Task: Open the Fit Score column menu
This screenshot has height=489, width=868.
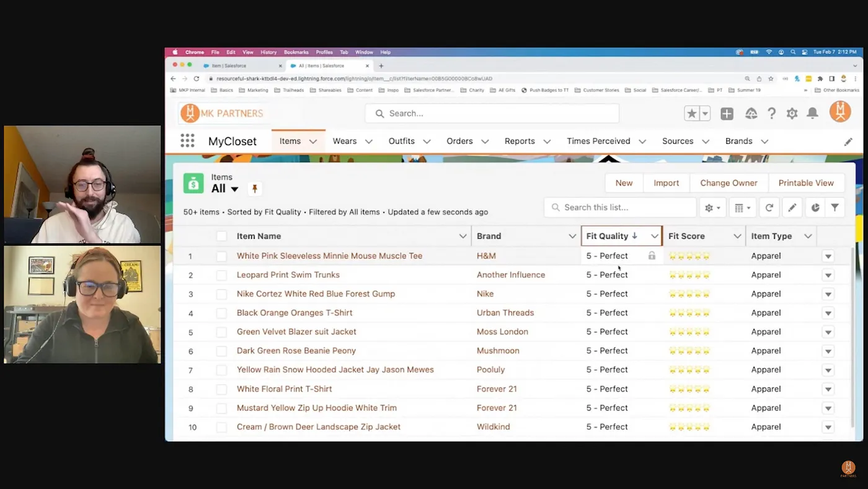Action: (x=737, y=236)
